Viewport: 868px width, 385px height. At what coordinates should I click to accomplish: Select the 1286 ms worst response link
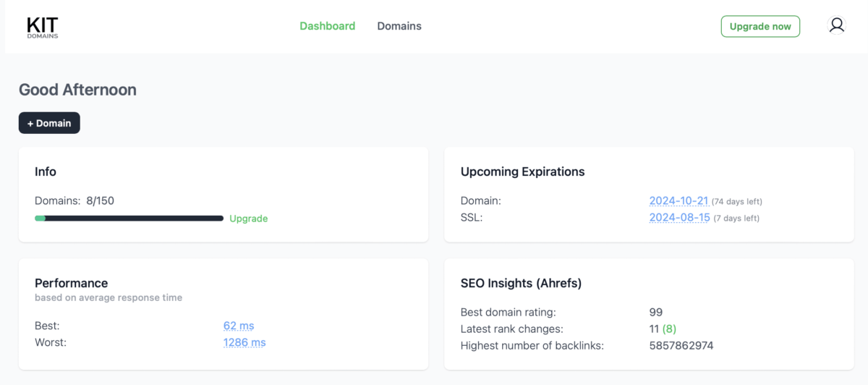(244, 342)
